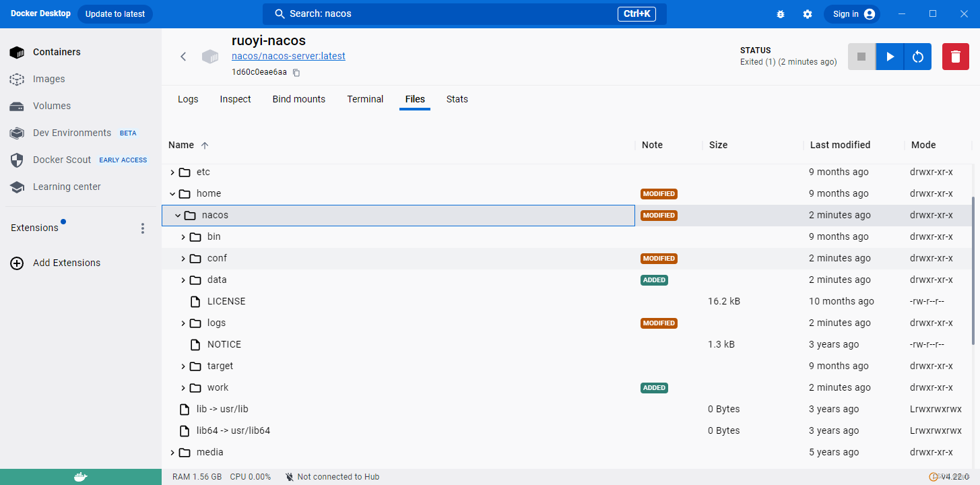Image resolution: width=980 pixels, height=485 pixels.
Task: Copy the container ID 1d60c0eae6aa
Action: click(296, 72)
